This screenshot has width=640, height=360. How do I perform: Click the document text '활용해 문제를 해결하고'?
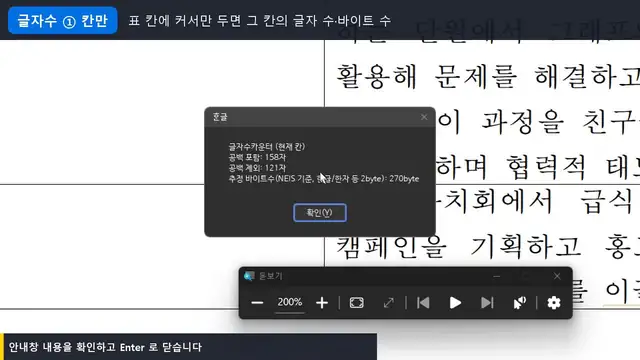488,76
